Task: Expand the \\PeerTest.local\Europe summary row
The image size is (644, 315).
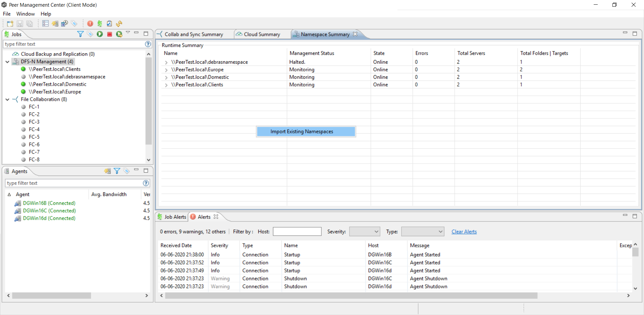Action: click(x=166, y=70)
